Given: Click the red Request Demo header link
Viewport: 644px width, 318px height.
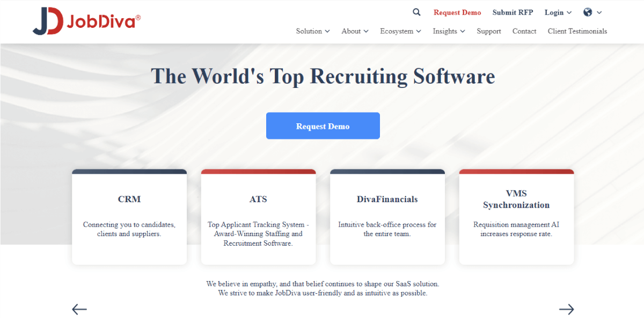Looking at the screenshot, I should pos(457,12).
